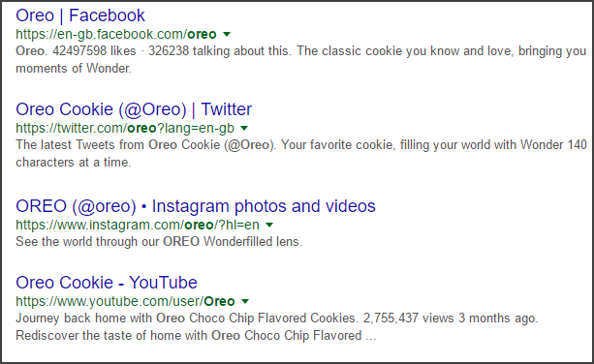This screenshot has height=364, width=594.
Task: Click the Twitter snippet about latest Tweets
Action: [301, 154]
